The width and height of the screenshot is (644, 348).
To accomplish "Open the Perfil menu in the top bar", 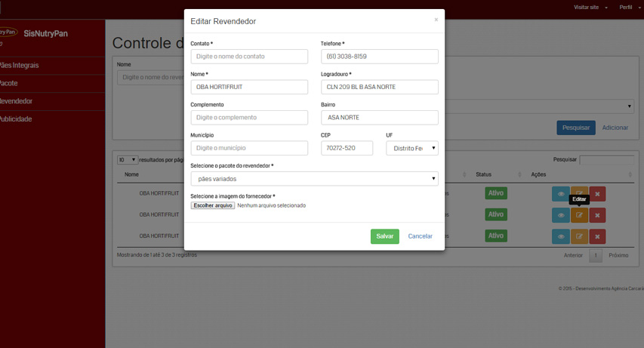I will coord(630,8).
